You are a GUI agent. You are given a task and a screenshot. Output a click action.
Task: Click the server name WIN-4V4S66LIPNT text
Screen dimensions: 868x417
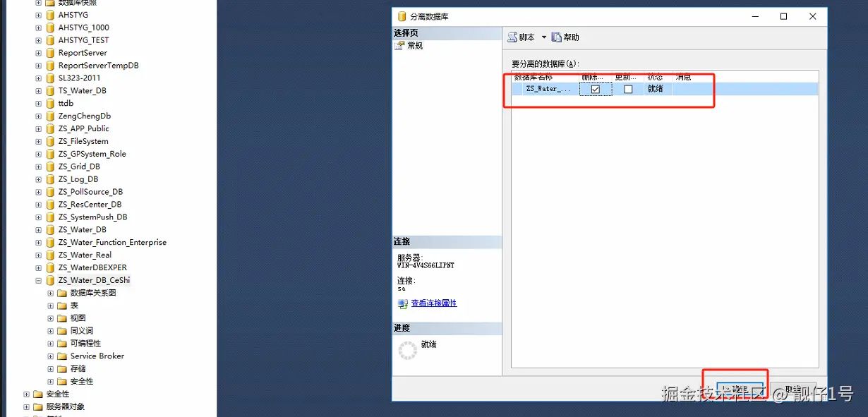point(426,266)
